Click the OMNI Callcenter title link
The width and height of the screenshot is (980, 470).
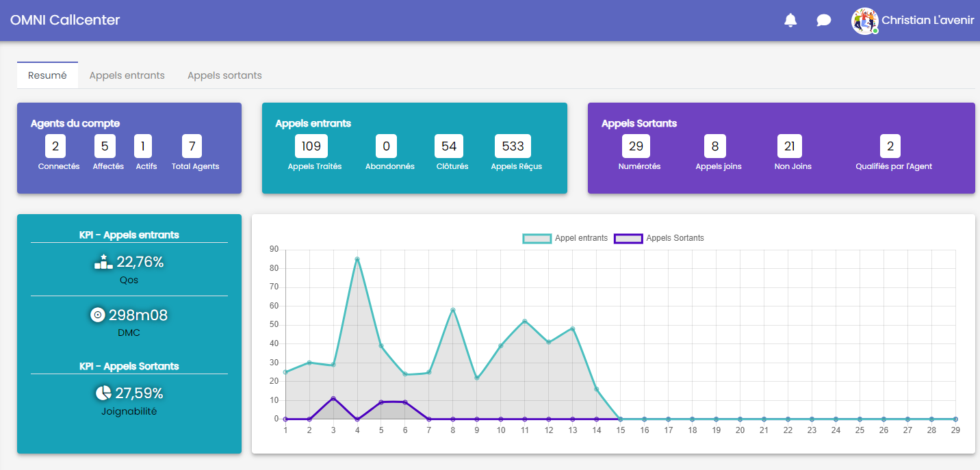(x=65, y=21)
